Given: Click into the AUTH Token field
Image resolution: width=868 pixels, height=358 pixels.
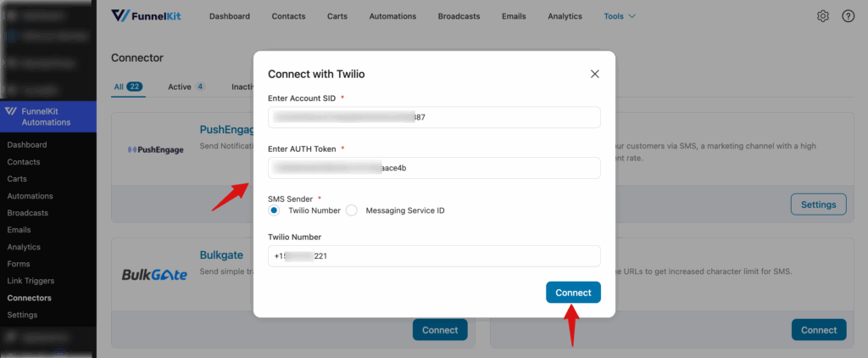Looking at the screenshot, I should click(434, 168).
